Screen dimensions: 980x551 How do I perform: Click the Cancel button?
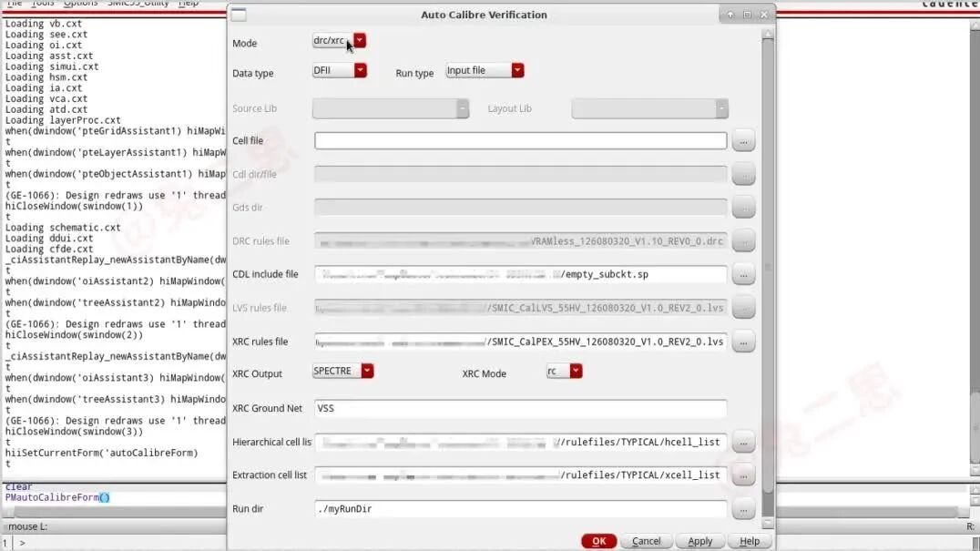(647, 541)
